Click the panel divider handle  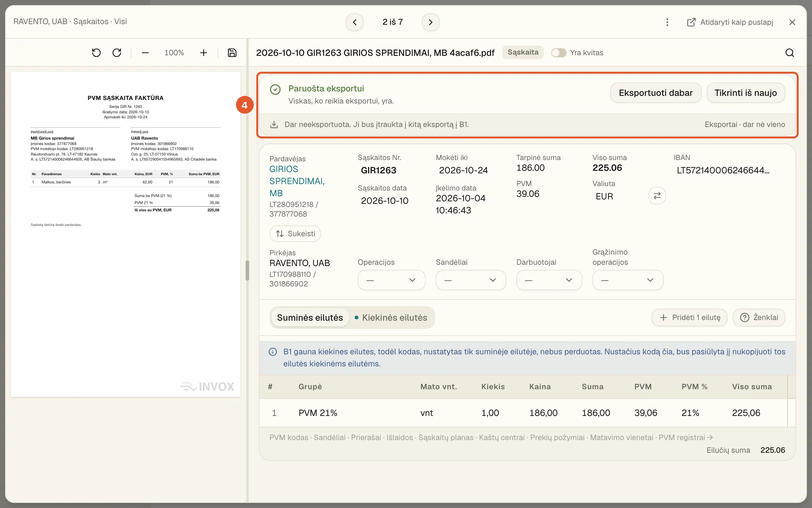pyautogui.click(x=247, y=271)
